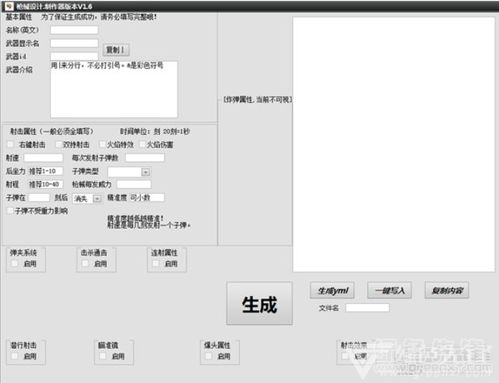Image resolution: width=499 pixels, height=383 pixels.
Task: Open the 消失 dropdown after 刻后
Action: coord(97,199)
